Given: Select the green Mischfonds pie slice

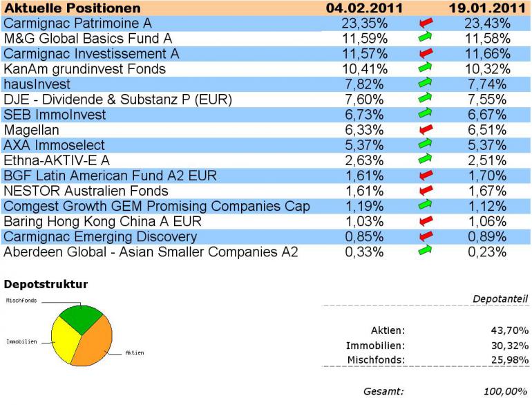Looking at the screenshot, I should coord(82,319).
